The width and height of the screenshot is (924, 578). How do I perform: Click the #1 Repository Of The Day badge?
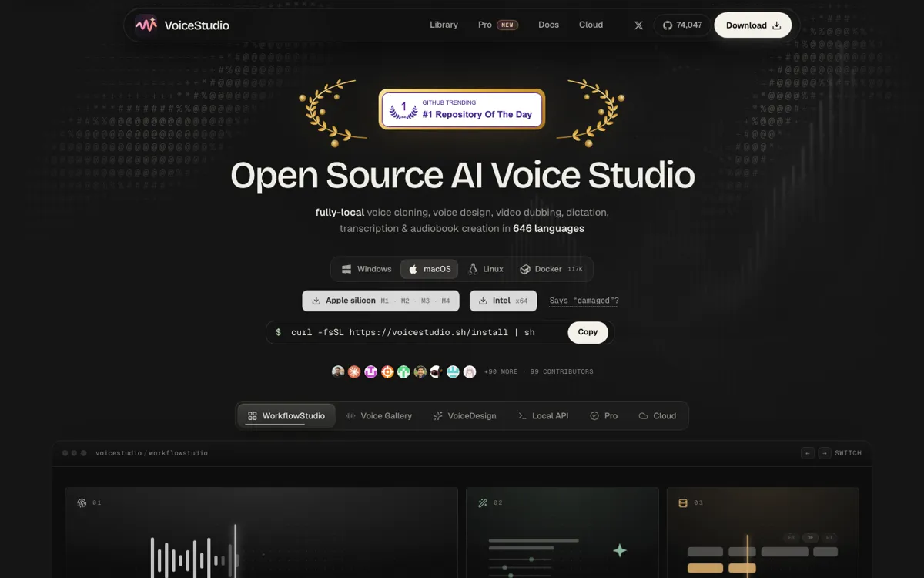coord(462,109)
